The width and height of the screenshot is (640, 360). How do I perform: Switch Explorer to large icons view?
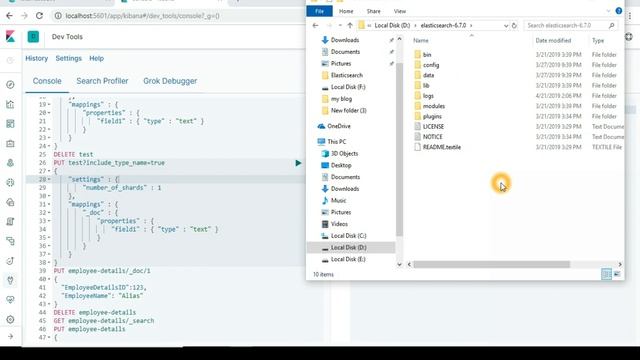coord(617,274)
